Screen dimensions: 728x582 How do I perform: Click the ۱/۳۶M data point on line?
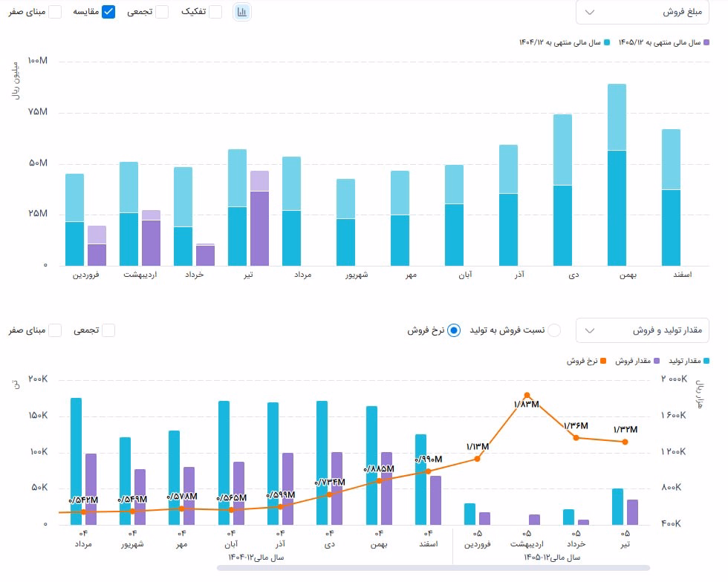coord(576,438)
